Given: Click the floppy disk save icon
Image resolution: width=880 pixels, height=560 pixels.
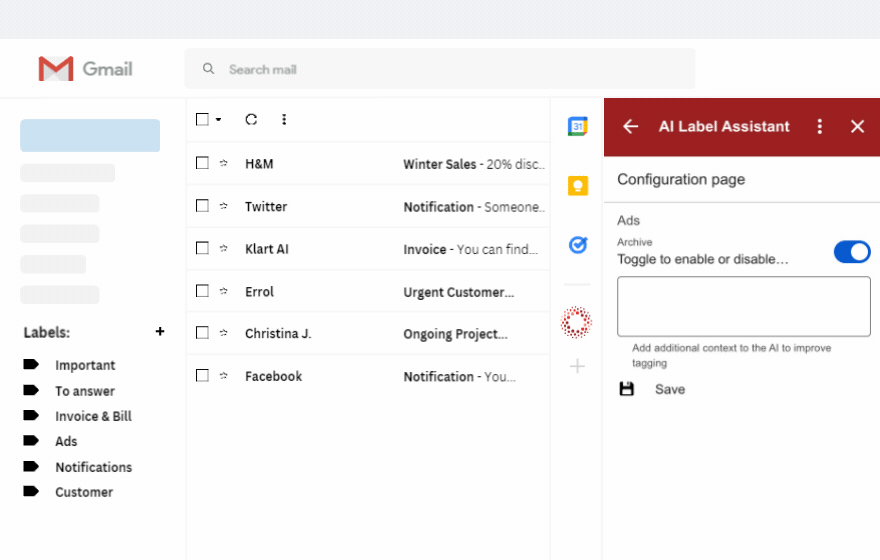Looking at the screenshot, I should (626, 388).
